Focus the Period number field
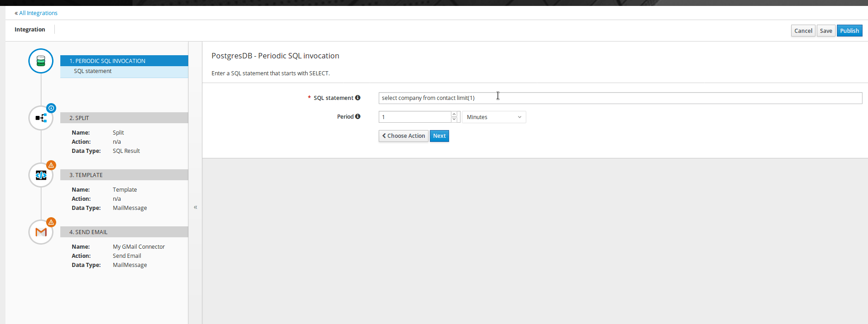868x324 pixels. 415,117
